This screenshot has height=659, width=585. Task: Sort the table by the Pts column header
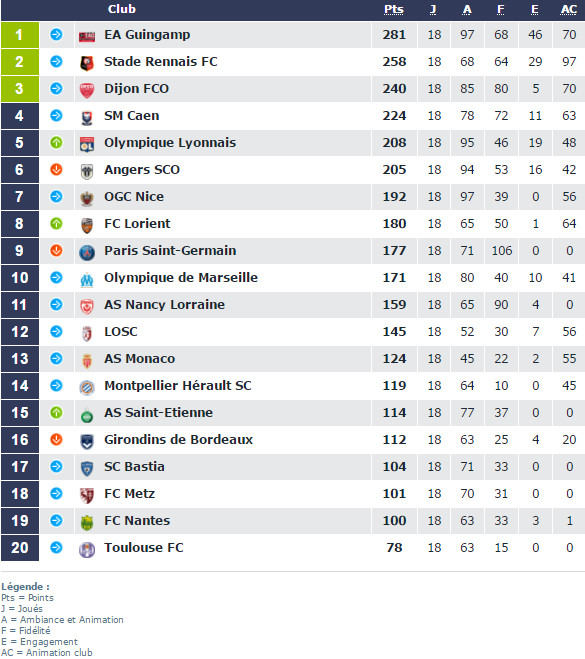(x=394, y=9)
